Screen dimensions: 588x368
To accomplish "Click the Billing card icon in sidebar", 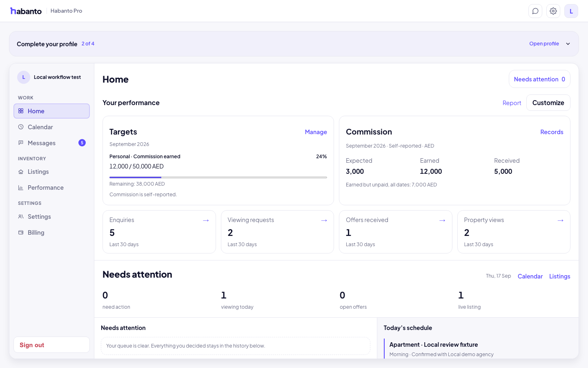I will click(21, 232).
